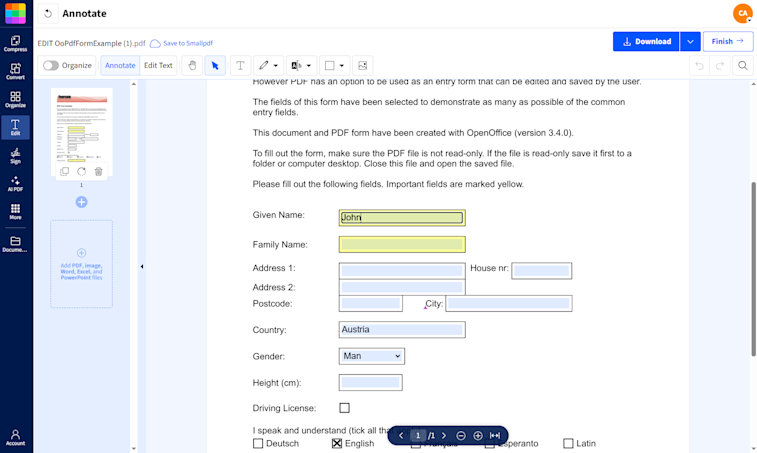The width and height of the screenshot is (757, 453).
Task: Tick the Latin checkbox
Action: [568, 443]
